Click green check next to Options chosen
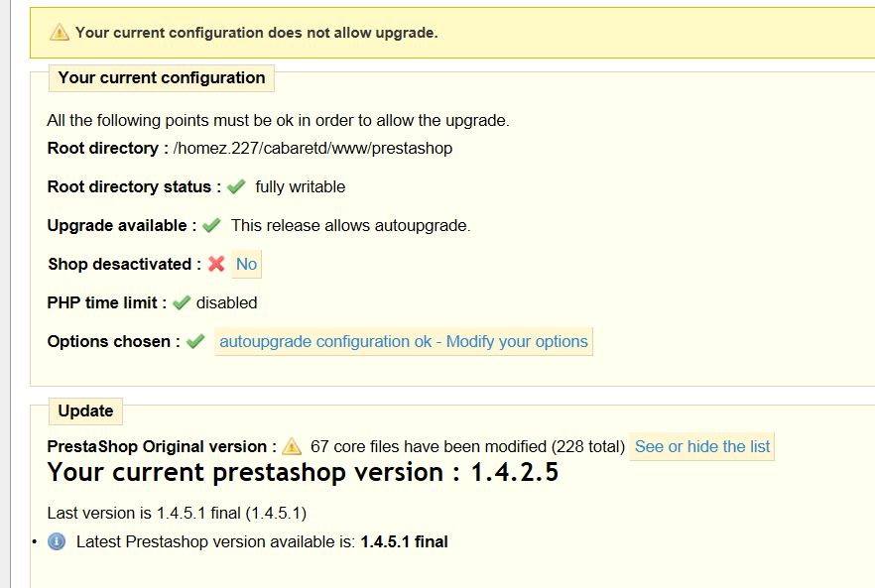 (195, 341)
